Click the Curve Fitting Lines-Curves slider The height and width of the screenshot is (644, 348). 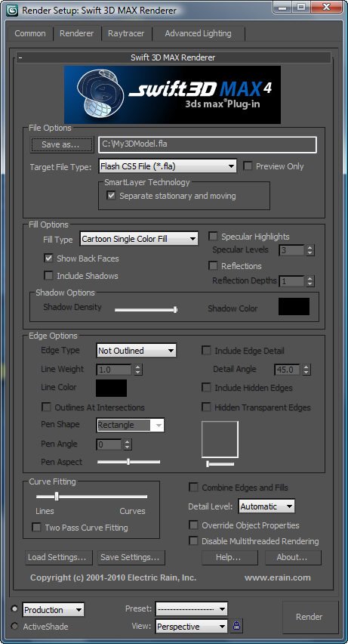(91, 497)
